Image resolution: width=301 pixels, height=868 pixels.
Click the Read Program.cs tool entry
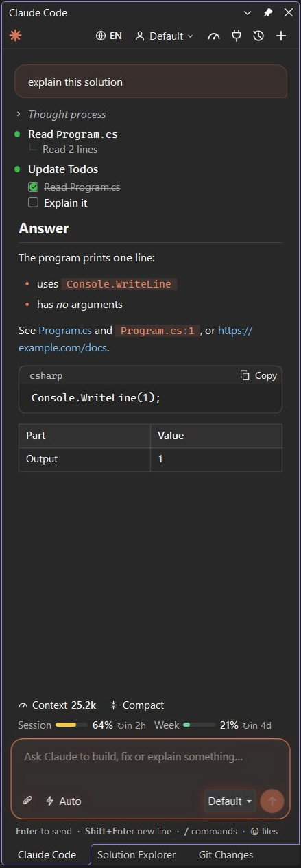coord(73,134)
